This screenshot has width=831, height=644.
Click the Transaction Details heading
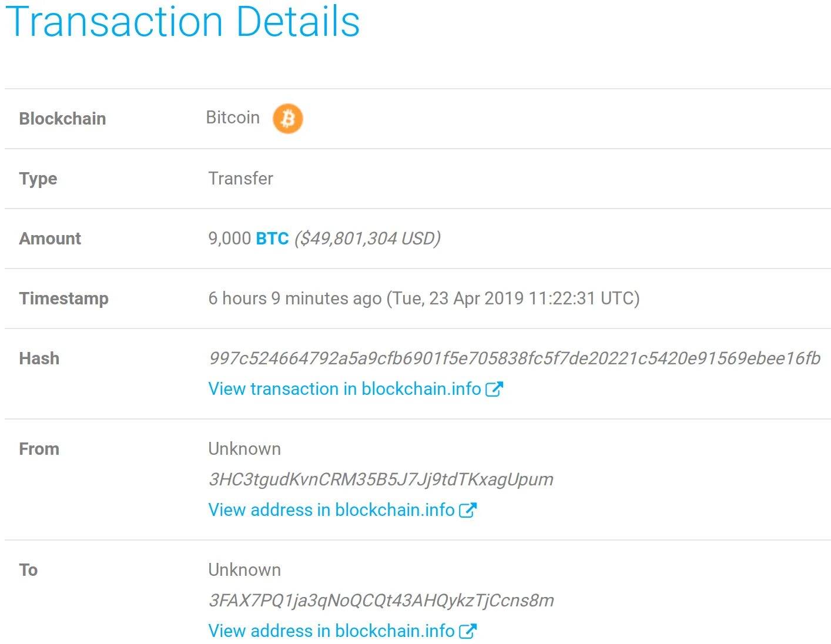coord(182,22)
